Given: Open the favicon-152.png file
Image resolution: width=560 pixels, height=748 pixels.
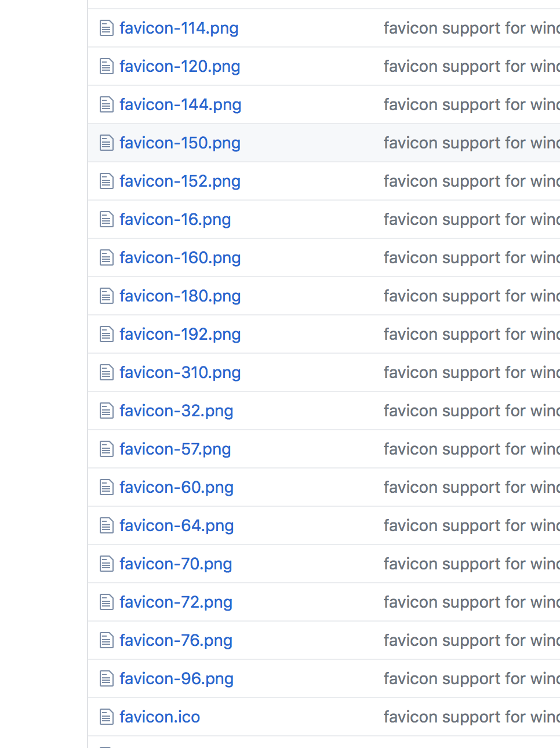Looking at the screenshot, I should coord(180,181).
